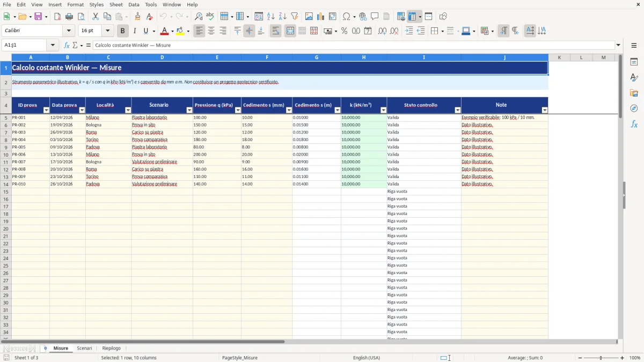Open the 16 pt font size dropdown
This screenshot has width=644, height=362.
(107, 31)
